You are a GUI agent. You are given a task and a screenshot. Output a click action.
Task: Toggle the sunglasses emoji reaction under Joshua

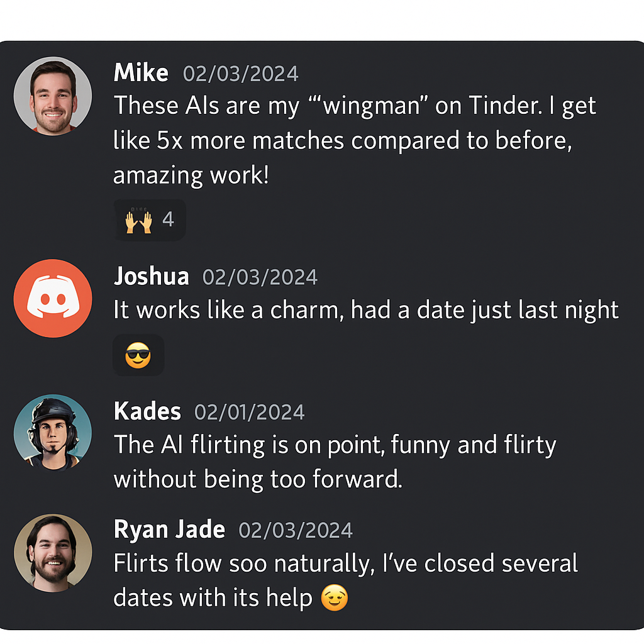138,355
